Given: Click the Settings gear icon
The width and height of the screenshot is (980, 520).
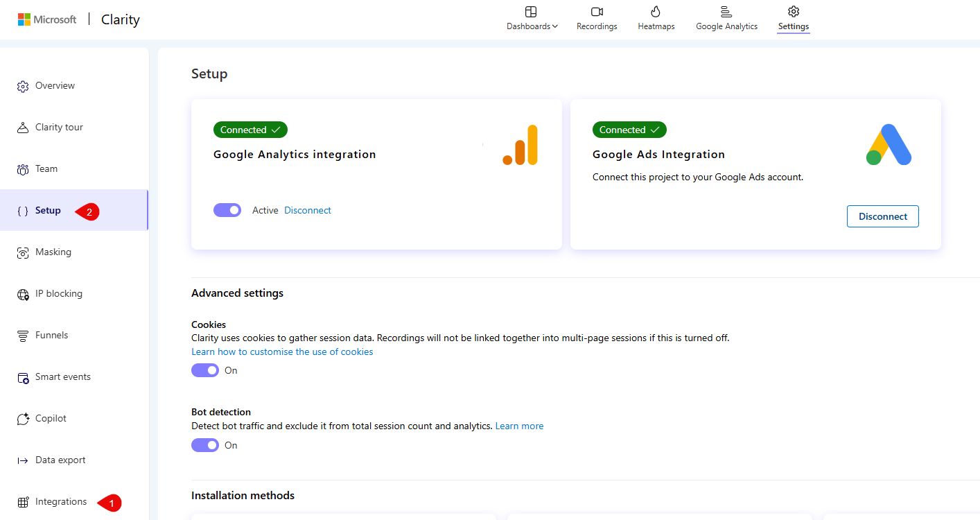Looking at the screenshot, I should (x=794, y=12).
